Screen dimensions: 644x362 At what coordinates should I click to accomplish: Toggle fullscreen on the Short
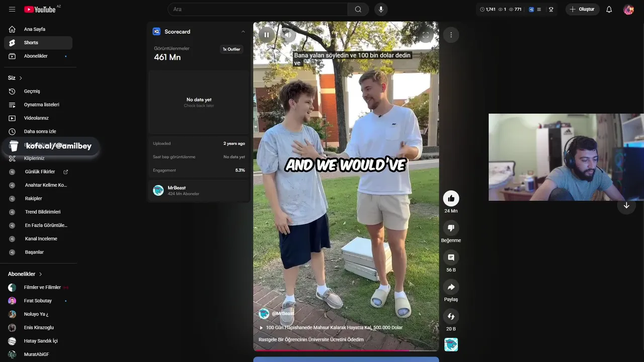pos(425,35)
